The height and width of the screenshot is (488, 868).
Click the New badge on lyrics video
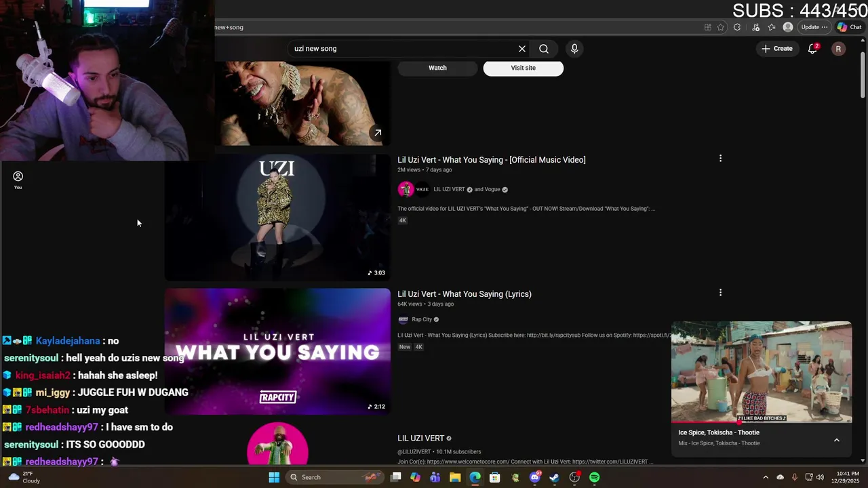tap(405, 347)
